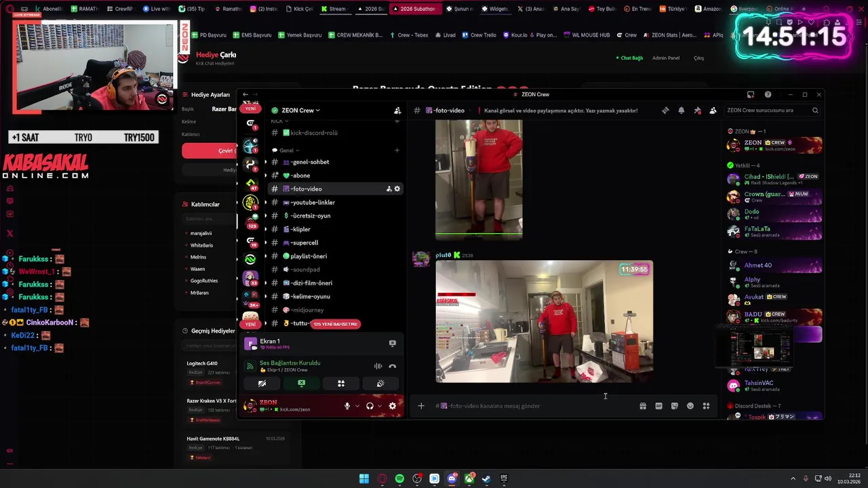
Task: Toggle camera on in voice panel
Action: (262, 384)
